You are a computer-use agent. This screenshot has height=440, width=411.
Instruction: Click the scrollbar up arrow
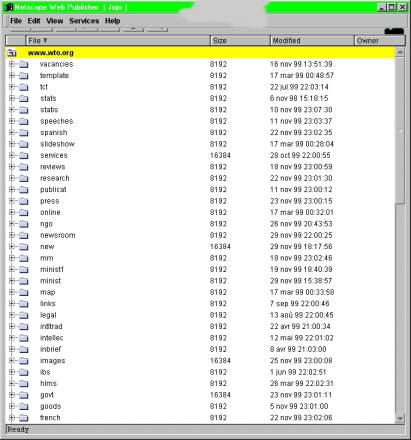(x=400, y=52)
